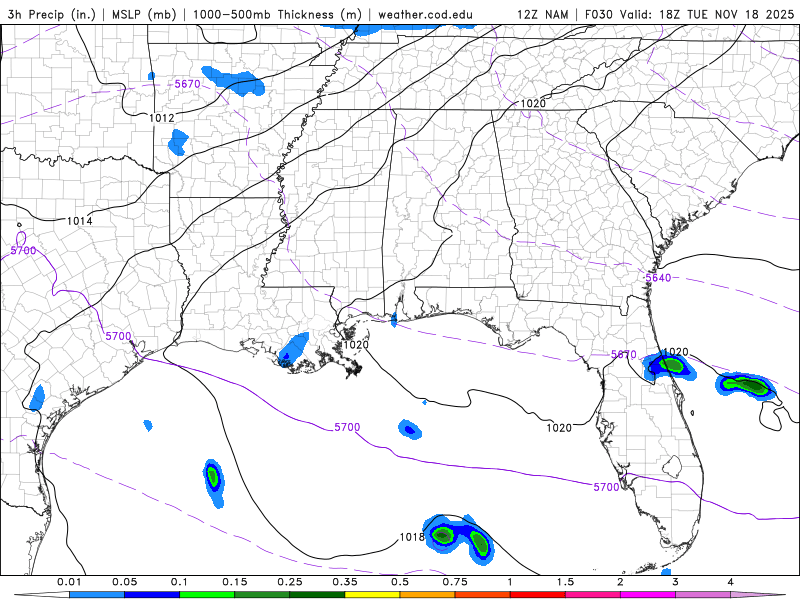Click the precipitation blob over southeast Louisiana
Viewport: 800px width, 600px height.
click(x=293, y=349)
